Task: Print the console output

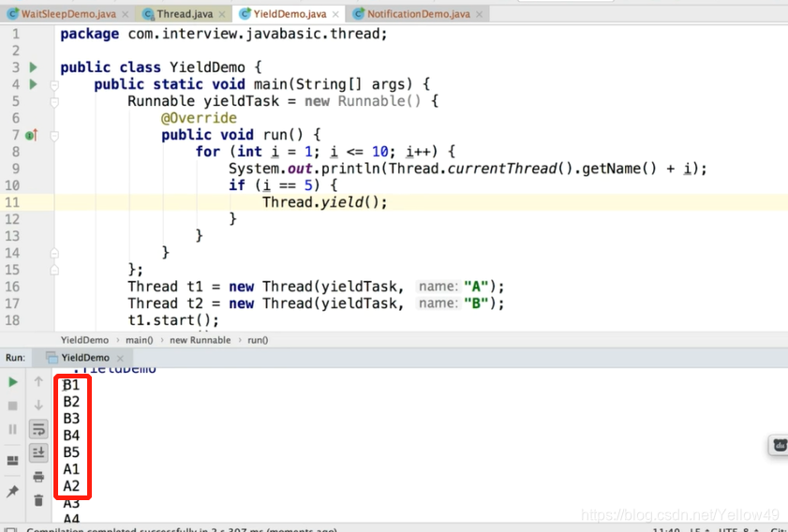Action: pyautogui.click(x=38, y=477)
